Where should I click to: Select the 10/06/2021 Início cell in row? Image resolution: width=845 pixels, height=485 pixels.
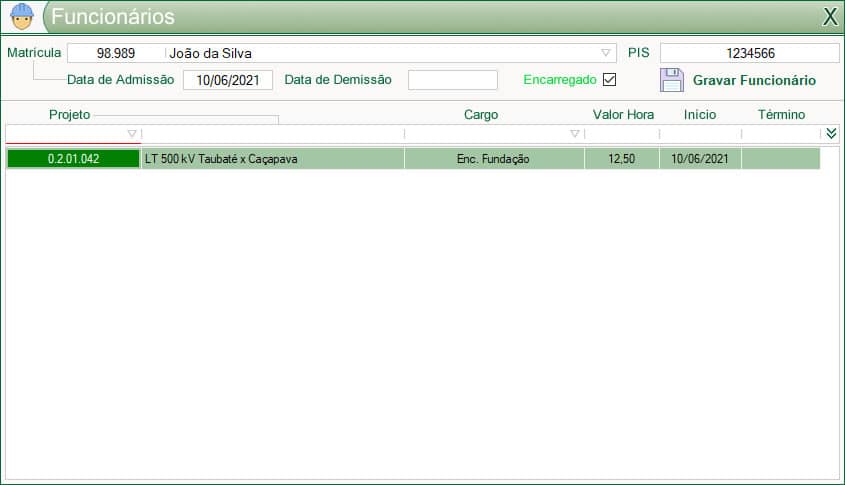(x=700, y=159)
